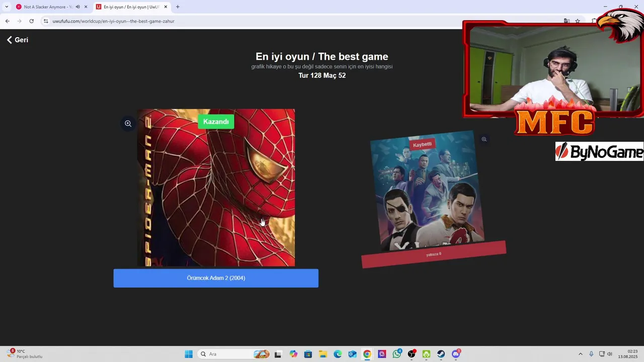Screen dimensions: 644x362
Task: Open WhatsApp from the taskbar
Action: 397,354
